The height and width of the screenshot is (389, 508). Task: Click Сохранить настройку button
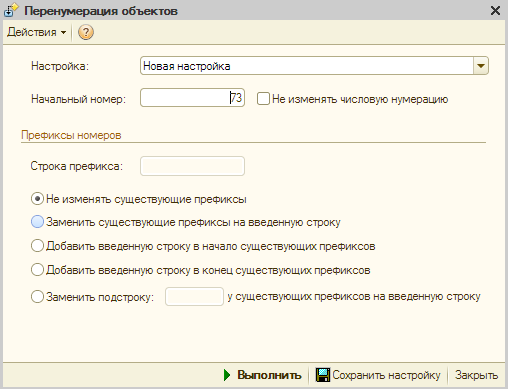[x=378, y=375]
